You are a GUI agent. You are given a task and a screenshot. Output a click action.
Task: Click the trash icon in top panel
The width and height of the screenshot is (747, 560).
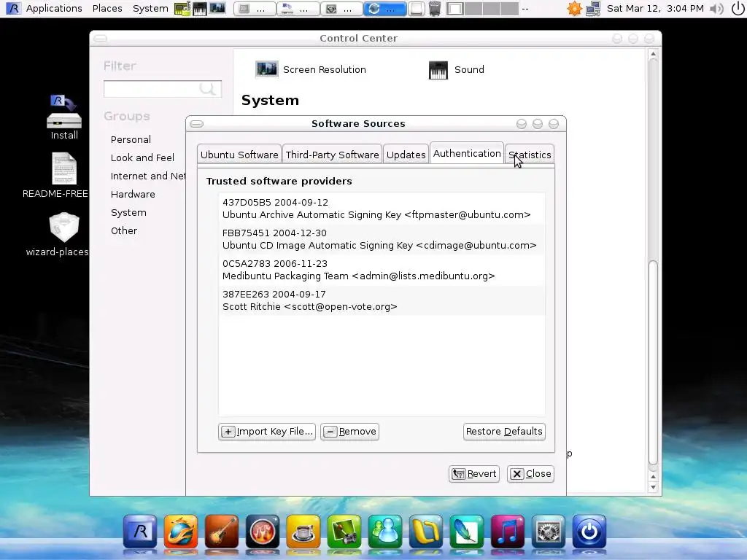[x=435, y=9]
